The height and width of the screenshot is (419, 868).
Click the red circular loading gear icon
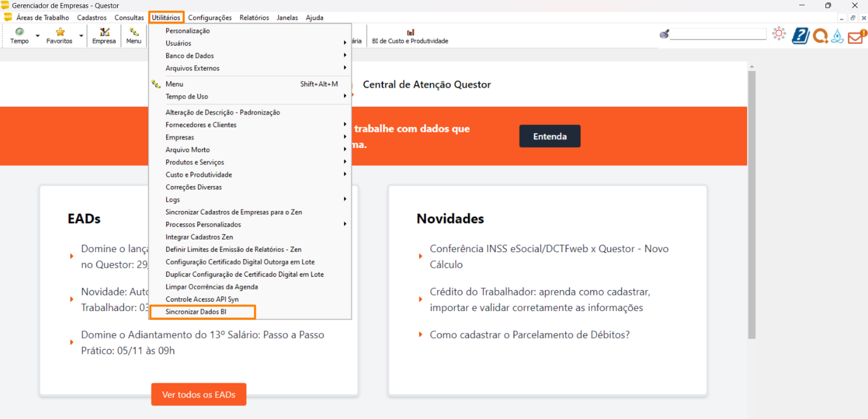[779, 34]
